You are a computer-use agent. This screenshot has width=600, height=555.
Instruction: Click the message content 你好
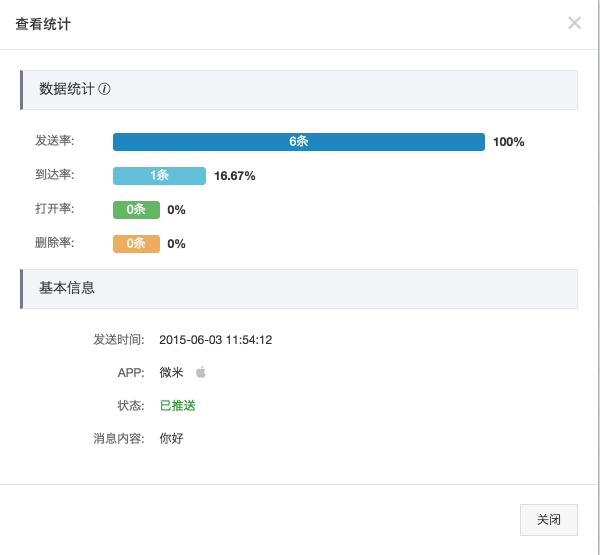pyautogui.click(x=171, y=438)
